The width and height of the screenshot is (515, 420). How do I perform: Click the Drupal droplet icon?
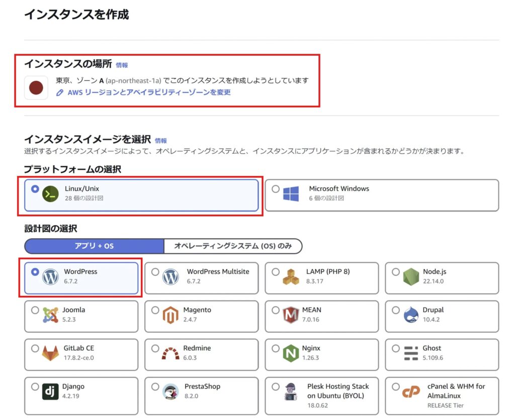[x=411, y=316]
